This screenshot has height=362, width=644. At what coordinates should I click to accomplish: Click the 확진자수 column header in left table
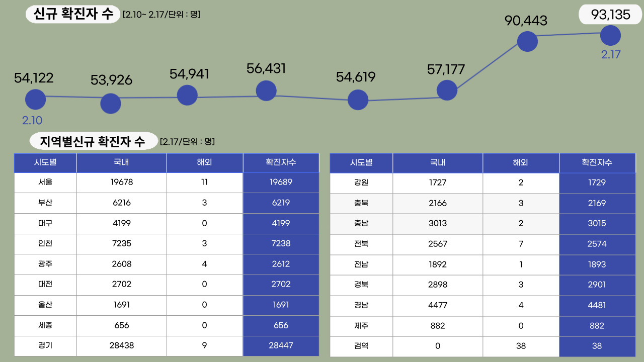click(281, 162)
